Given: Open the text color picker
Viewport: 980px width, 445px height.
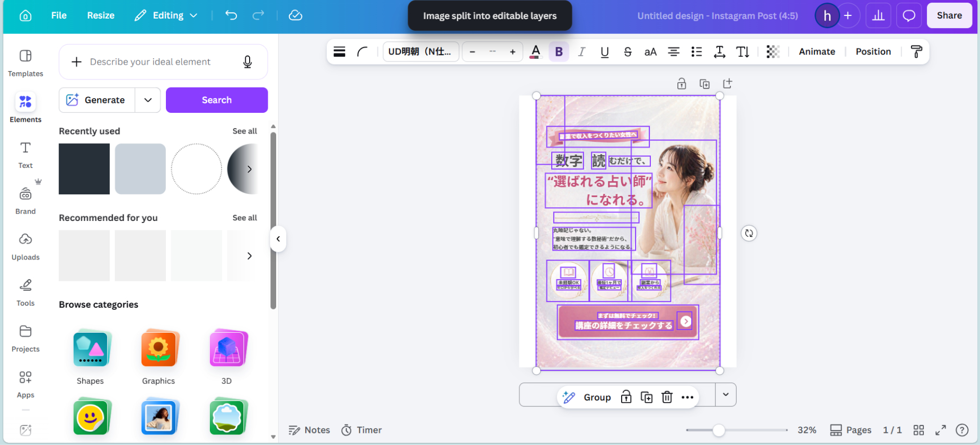Looking at the screenshot, I should pos(535,51).
